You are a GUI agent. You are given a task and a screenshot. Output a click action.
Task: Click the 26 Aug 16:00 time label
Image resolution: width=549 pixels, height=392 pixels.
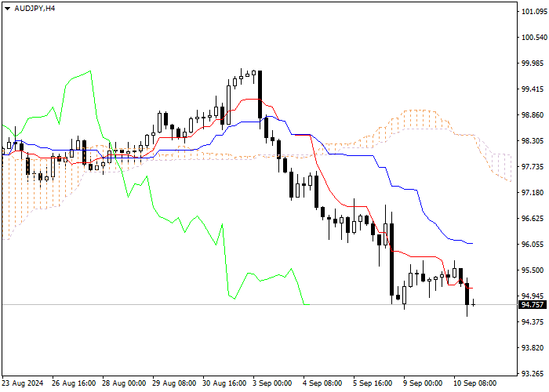pos(74,383)
